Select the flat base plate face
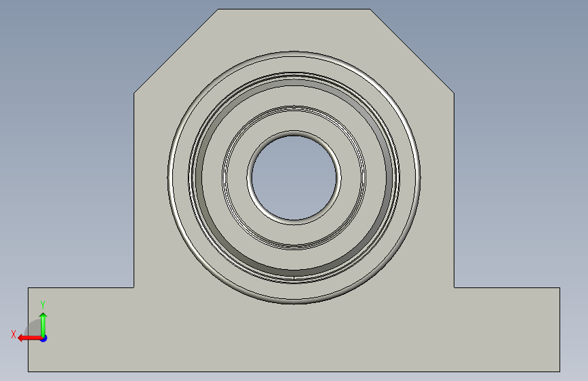Image resolution: width=588 pixels, height=381 pixels. coord(294,330)
